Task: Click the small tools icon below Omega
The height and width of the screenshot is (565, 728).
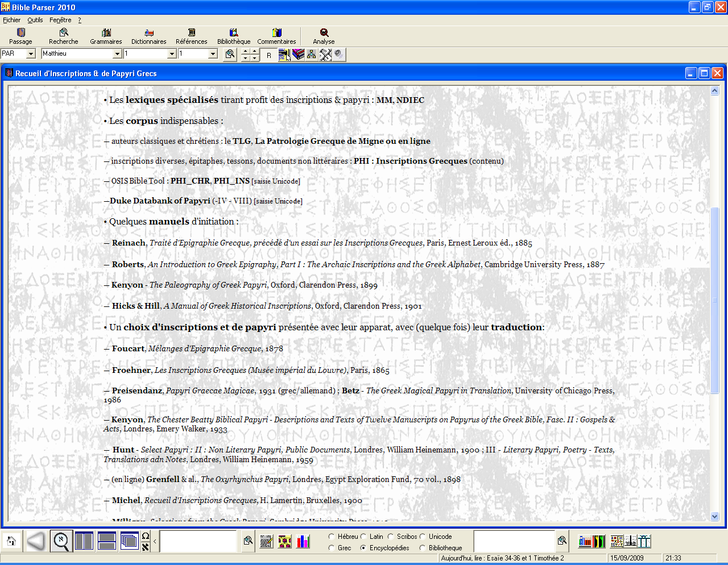Action: click(x=146, y=547)
